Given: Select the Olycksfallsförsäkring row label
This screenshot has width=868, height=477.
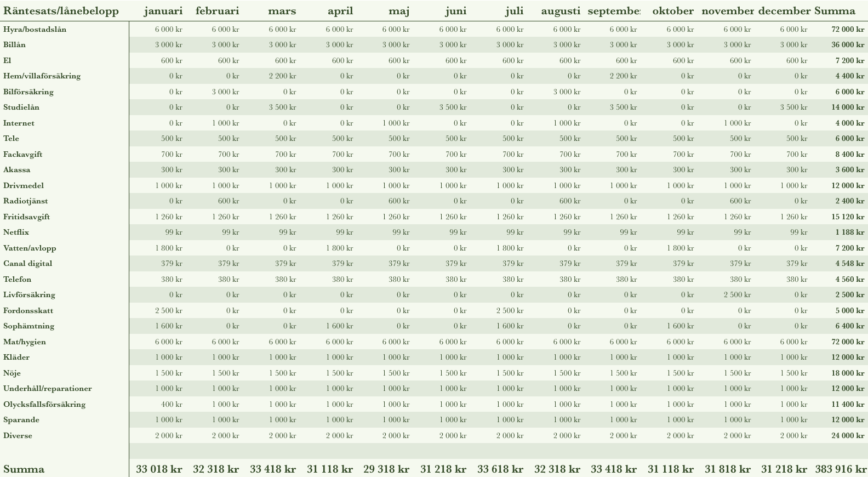Looking at the screenshot, I should (44, 405).
